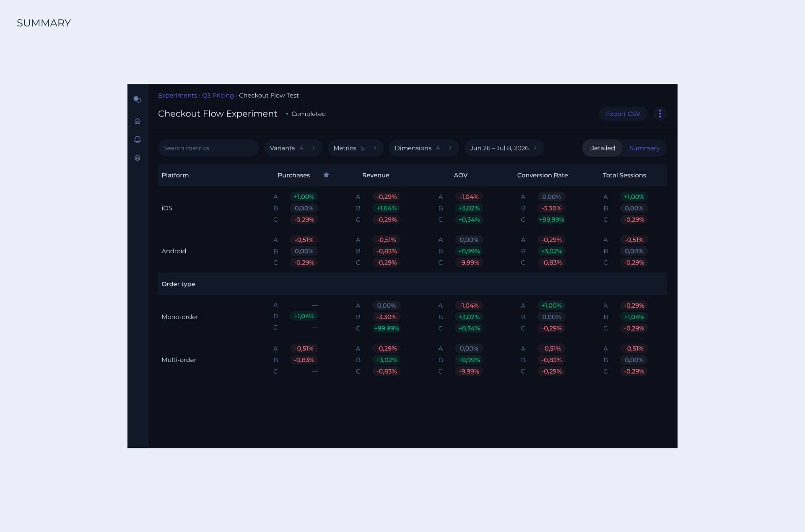This screenshot has width=805, height=532.
Task: Open the Q3 Pricing breadcrumb link
Action: pos(218,96)
